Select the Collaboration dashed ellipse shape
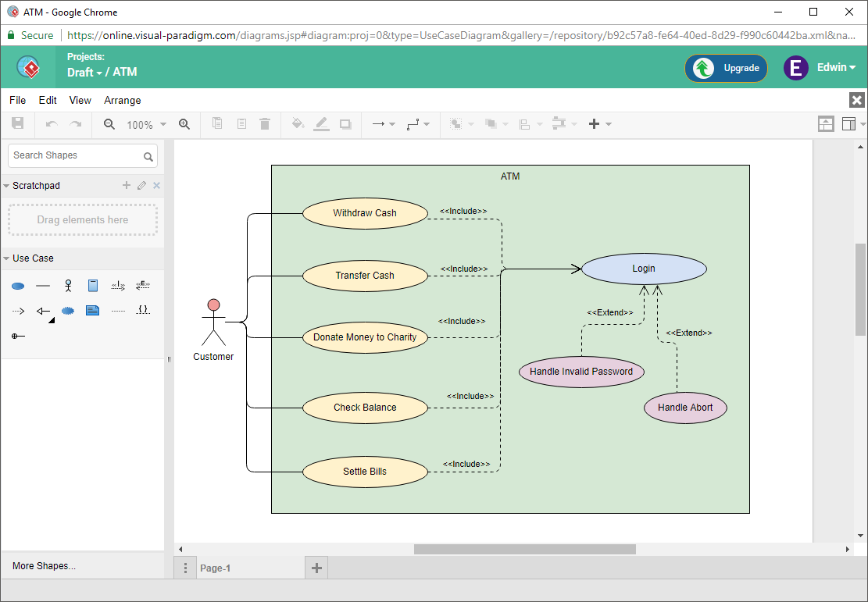868x602 pixels. pyautogui.click(x=68, y=311)
